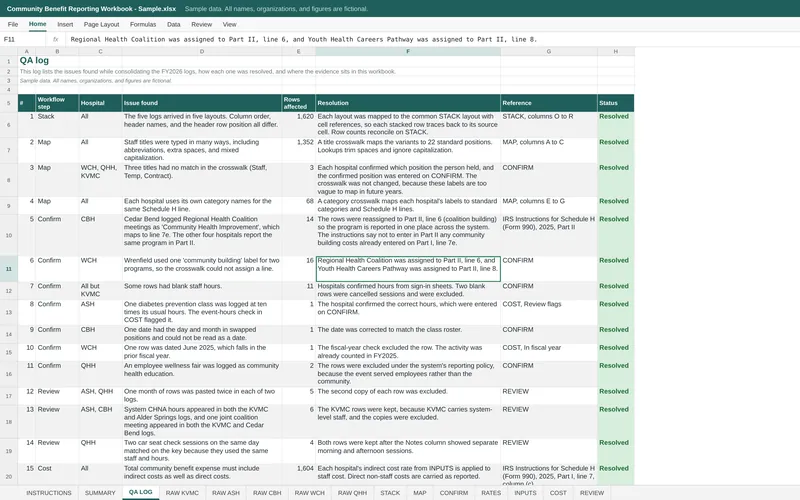
Task: Select cell with 'STACK, columns O to R'
Action: [548, 124]
